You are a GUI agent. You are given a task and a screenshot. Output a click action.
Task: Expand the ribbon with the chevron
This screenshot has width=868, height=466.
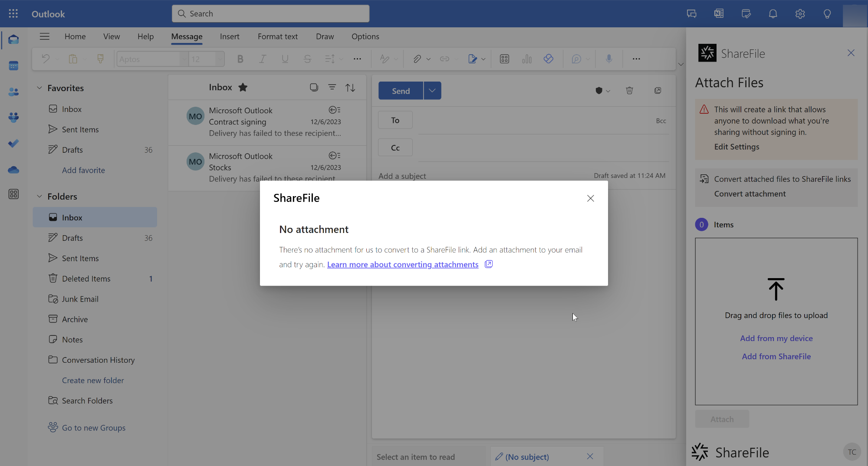click(681, 64)
